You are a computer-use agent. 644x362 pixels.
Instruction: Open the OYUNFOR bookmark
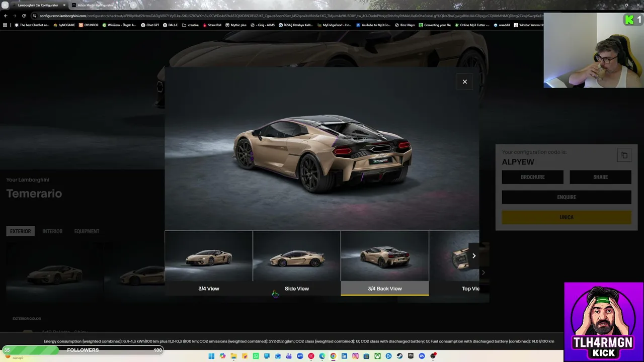pos(89,25)
